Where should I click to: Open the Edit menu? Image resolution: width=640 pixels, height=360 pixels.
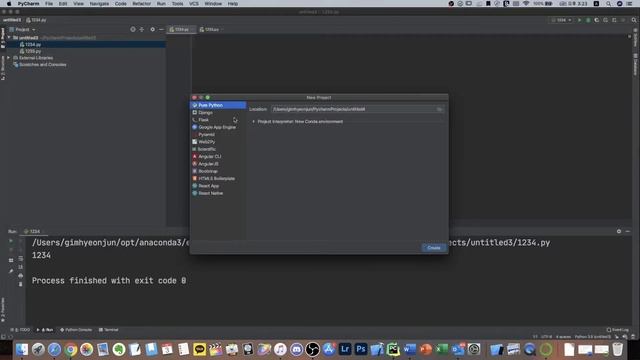point(63,4)
